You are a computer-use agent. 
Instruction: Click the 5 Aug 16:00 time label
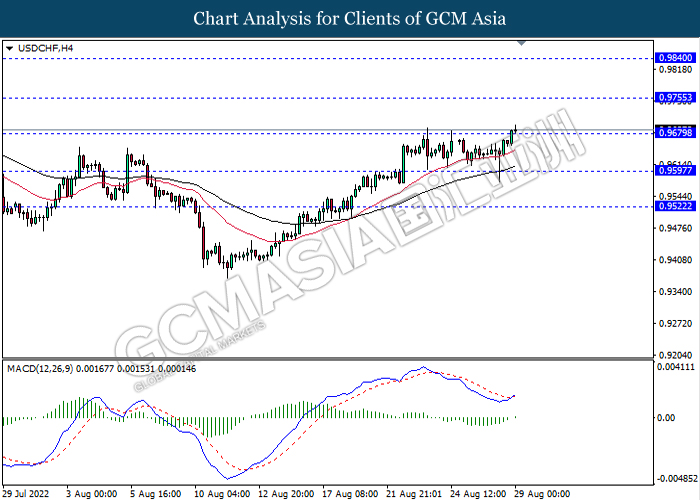click(x=156, y=494)
